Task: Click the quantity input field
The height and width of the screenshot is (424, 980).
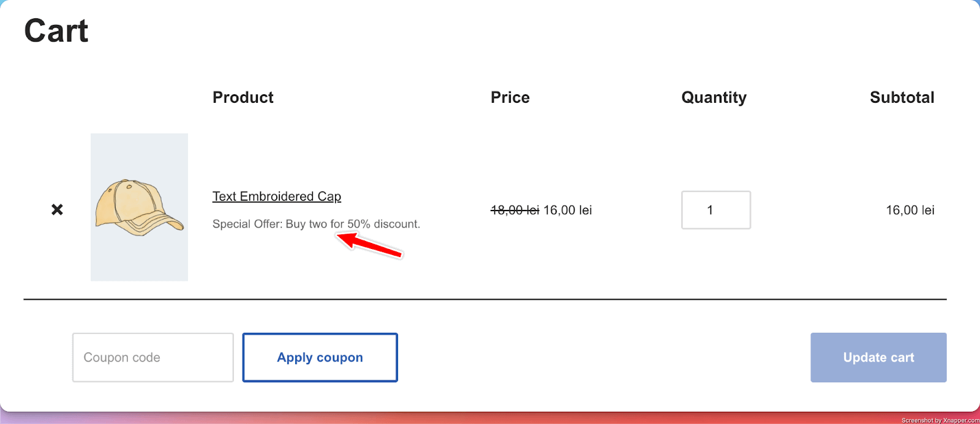Action: (x=715, y=210)
